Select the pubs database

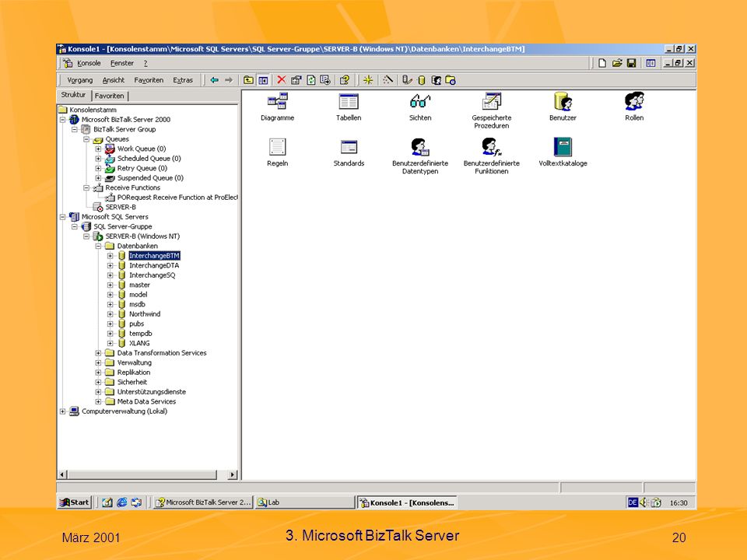pos(137,324)
